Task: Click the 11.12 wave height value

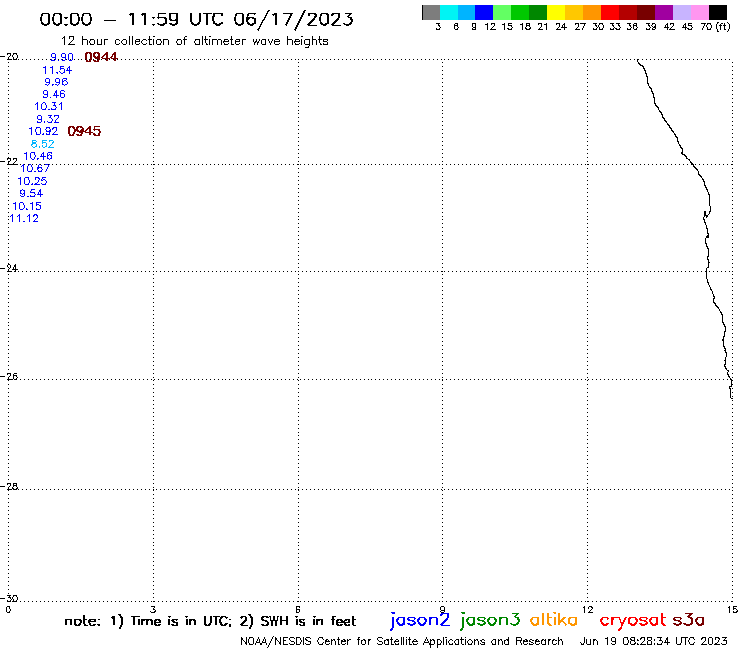Action: pyautogui.click(x=24, y=218)
